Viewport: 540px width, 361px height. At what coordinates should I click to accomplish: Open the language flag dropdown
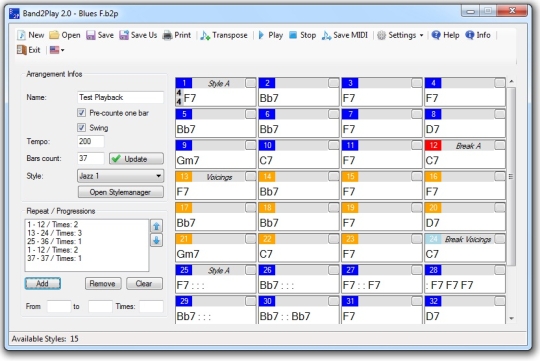(x=57, y=50)
